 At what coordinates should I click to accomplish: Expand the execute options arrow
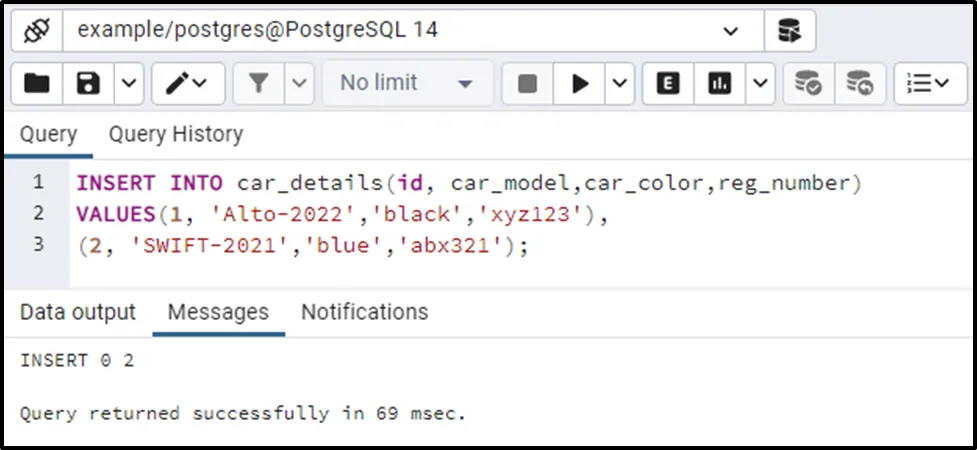click(x=619, y=83)
